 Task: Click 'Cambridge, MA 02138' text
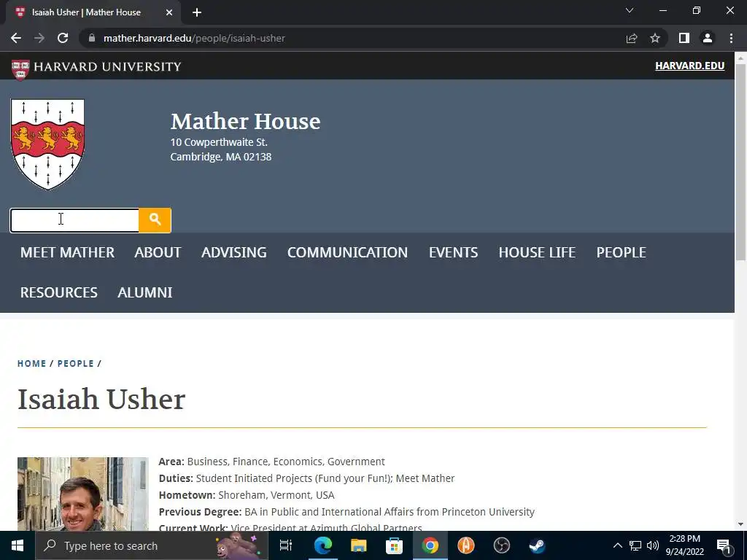click(221, 157)
